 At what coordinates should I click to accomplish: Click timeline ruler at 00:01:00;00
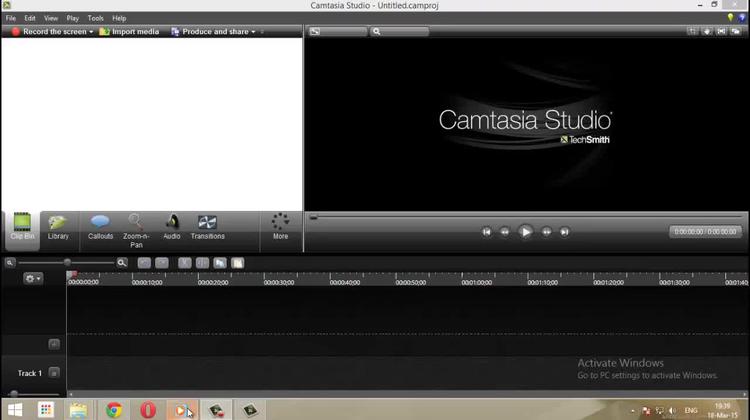coord(476,283)
